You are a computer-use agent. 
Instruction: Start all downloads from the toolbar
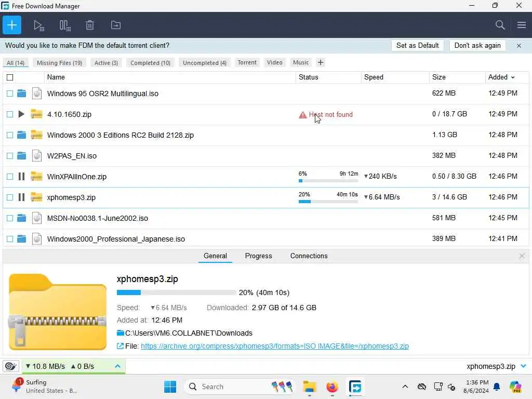tap(38, 25)
